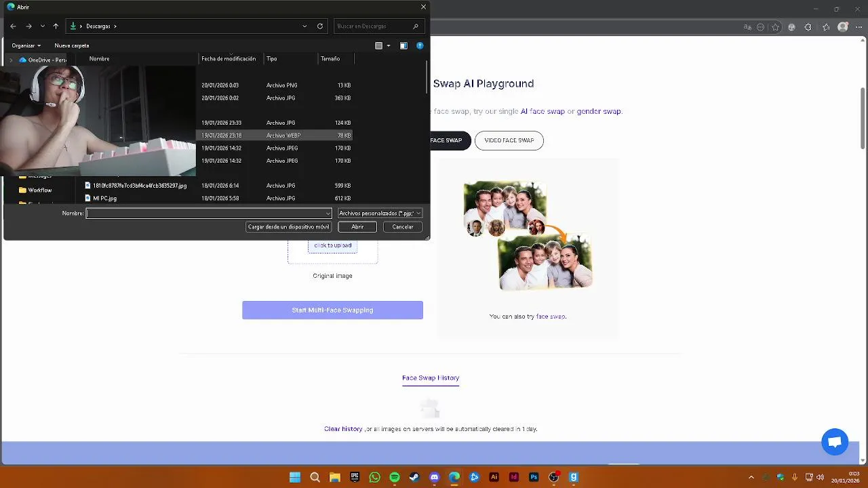Screen dimensions: 868x488
Task: Click the click to upload button
Action: (332, 245)
